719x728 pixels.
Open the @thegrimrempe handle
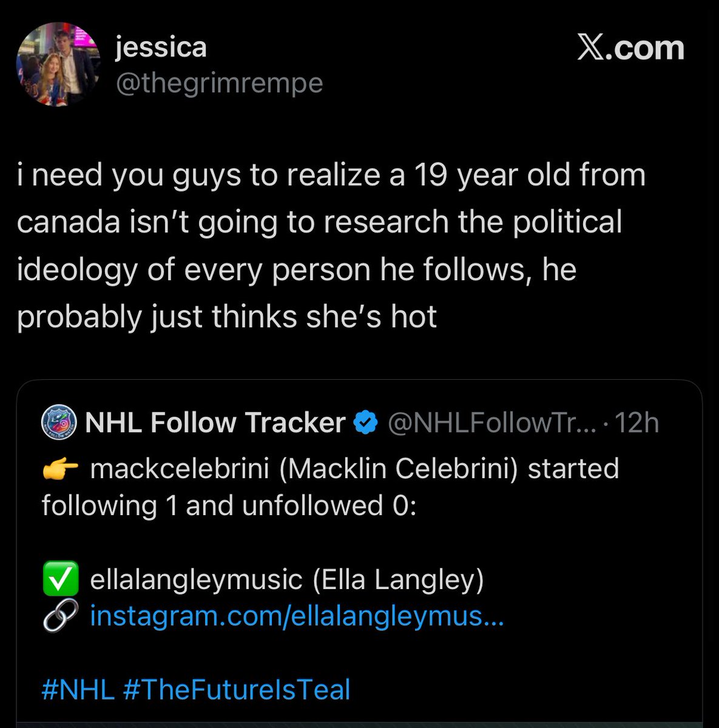point(219,83)
